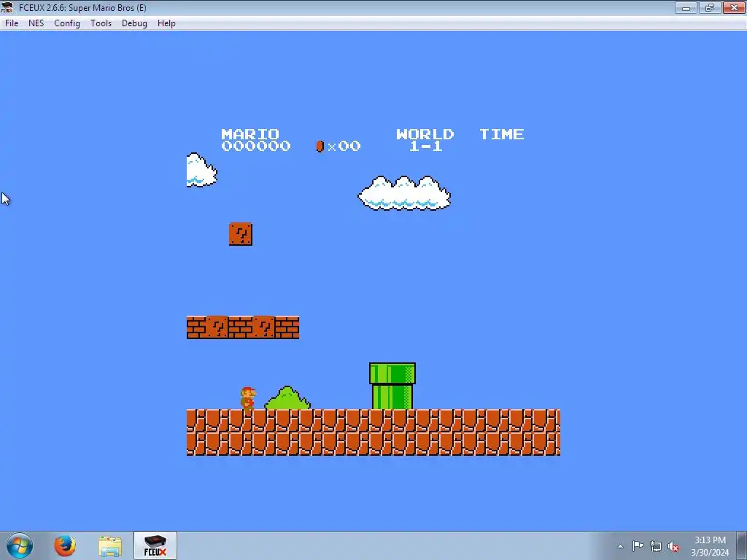The image size is (747, 560).
Task: Open the Debug menu
Action: tap(134, 23)
